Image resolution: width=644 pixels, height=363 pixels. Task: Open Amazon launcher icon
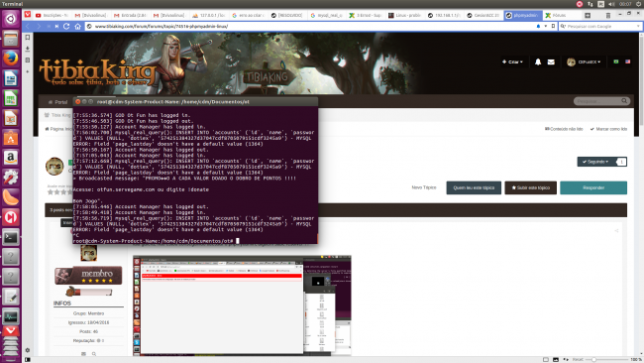coord(11,158)
